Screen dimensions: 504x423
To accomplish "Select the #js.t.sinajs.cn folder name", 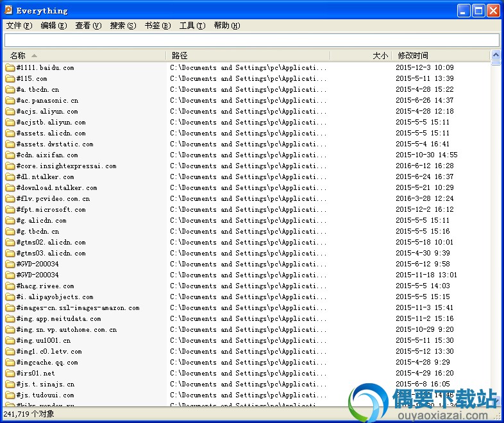I will tap(46, 384).
